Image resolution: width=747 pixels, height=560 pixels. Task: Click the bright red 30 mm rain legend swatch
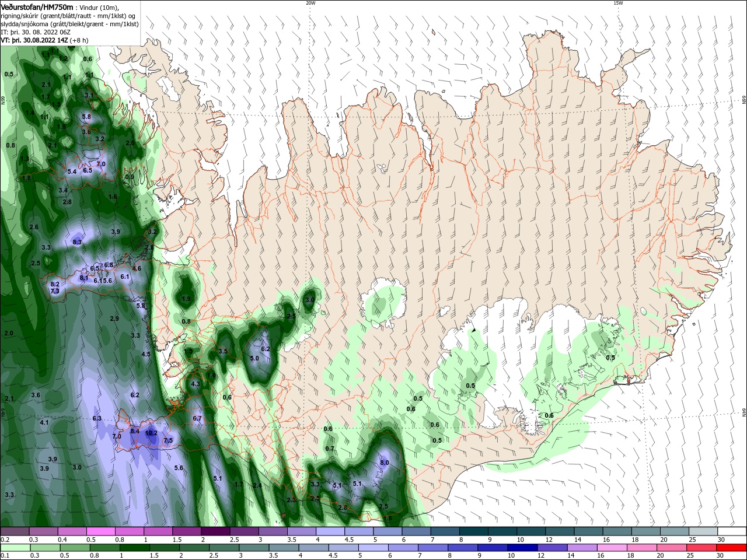pyautogui.click(x=731, y=548)
